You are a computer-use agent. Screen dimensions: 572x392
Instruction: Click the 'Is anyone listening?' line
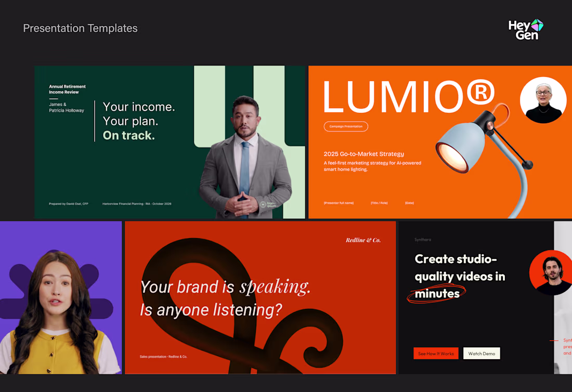(x=211, y=310)
